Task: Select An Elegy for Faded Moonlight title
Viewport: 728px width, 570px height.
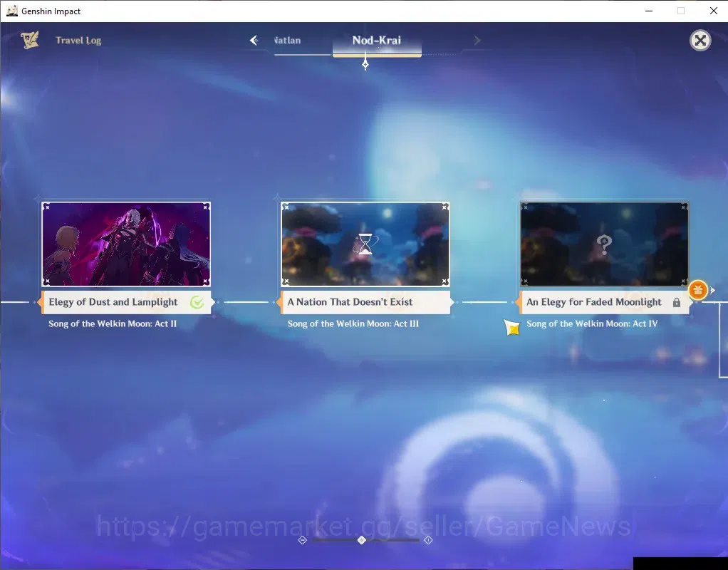Action: point(594,302)
